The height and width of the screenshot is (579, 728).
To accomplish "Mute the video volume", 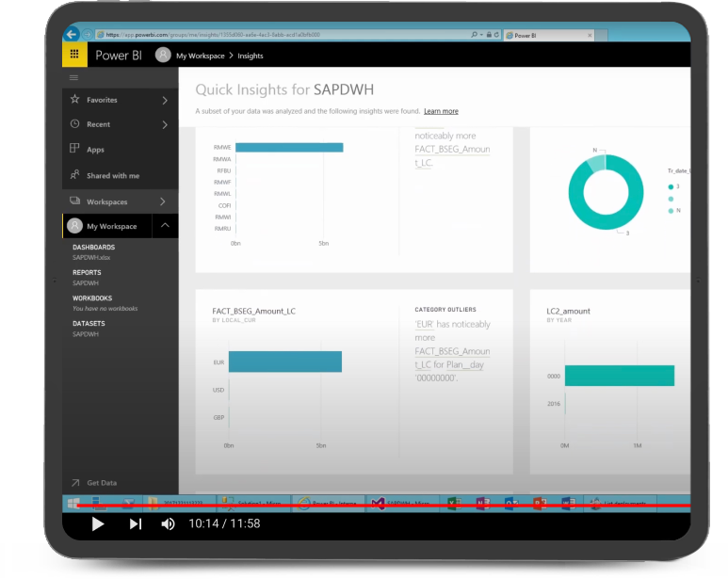I will [x=168, y=523].
